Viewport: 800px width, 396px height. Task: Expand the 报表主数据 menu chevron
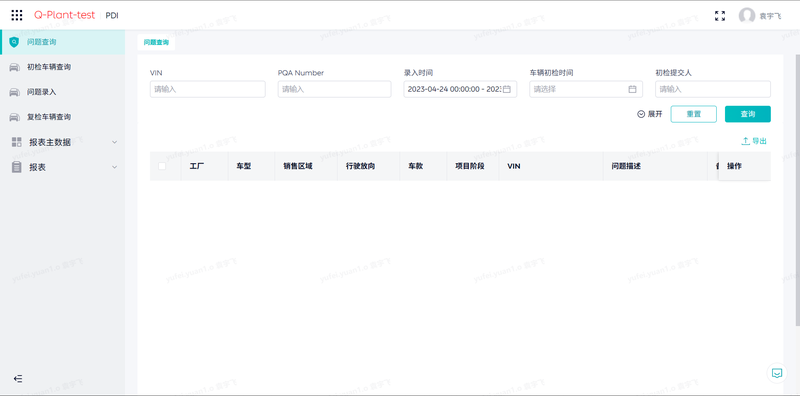115,142
